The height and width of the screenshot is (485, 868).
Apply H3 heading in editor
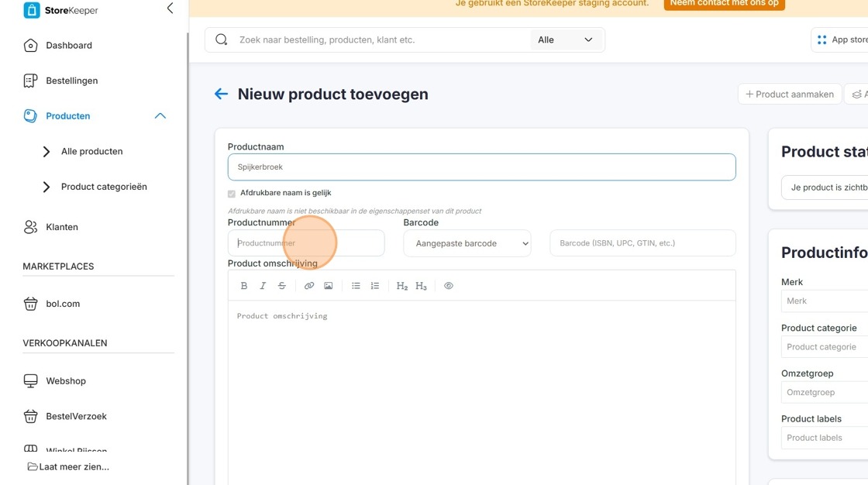pos(422,286)
